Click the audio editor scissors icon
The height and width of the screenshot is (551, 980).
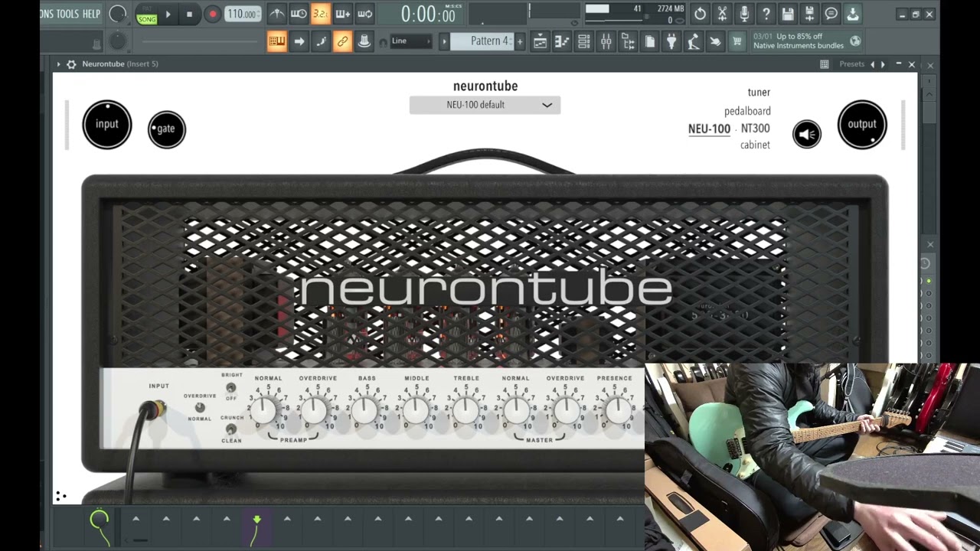722,14
